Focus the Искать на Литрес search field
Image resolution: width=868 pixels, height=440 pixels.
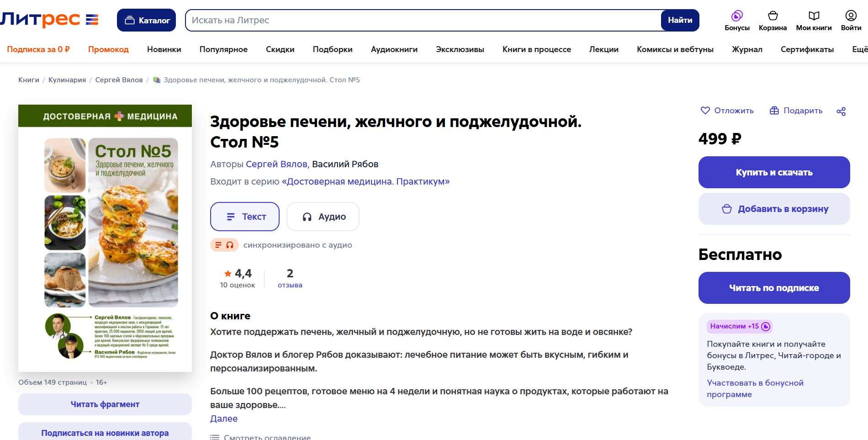click(x=423, y=20)
